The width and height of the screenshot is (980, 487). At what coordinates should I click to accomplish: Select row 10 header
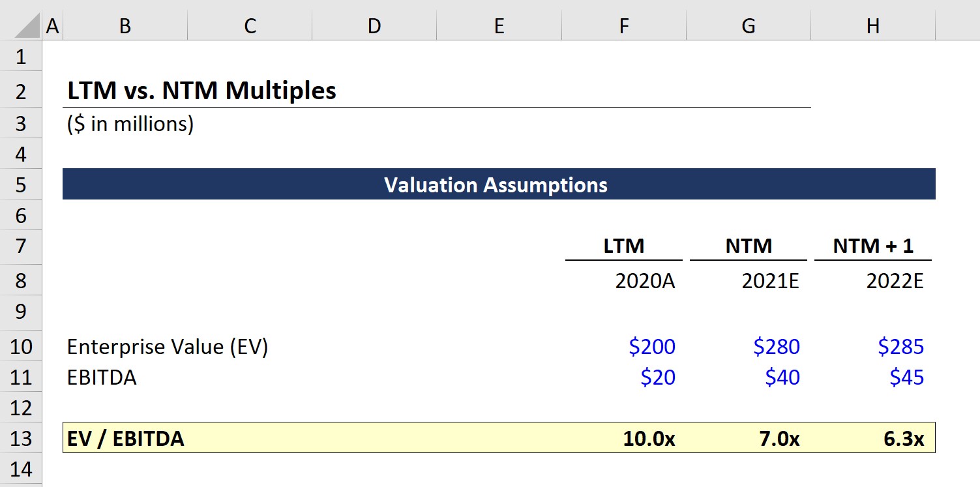click(x=21, y=346)
